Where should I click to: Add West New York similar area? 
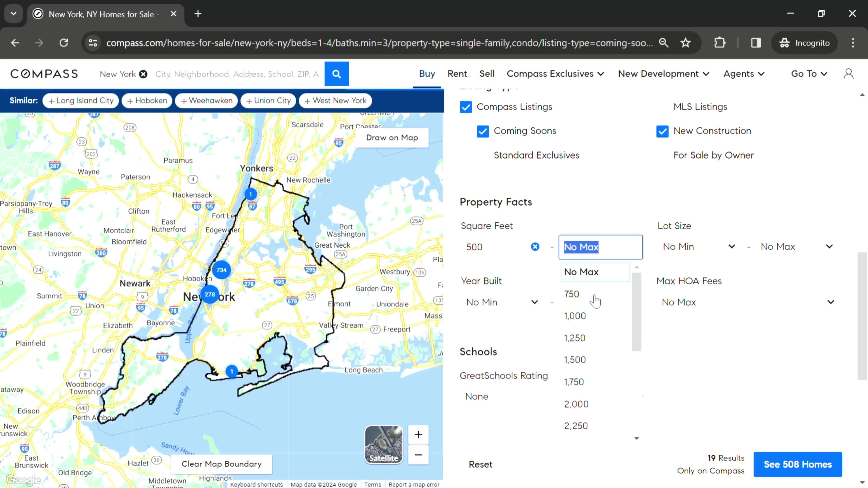[x=335, y=101]
